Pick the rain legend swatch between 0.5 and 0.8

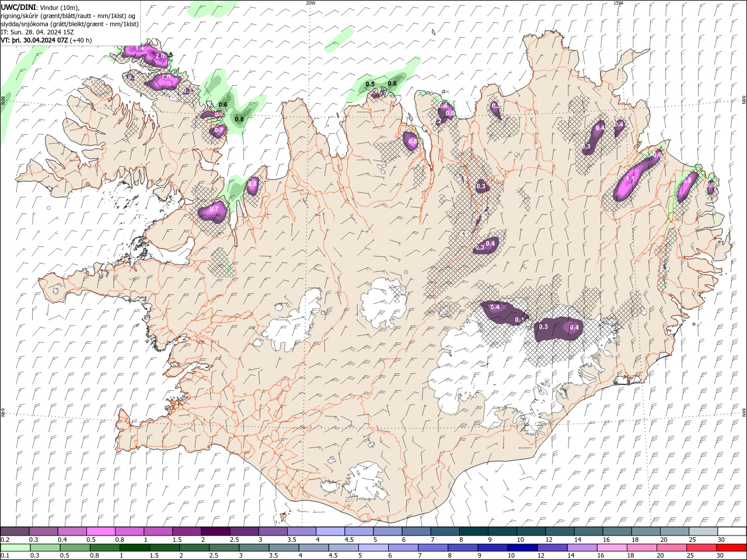pyautogui.click(x=75, y=548)
